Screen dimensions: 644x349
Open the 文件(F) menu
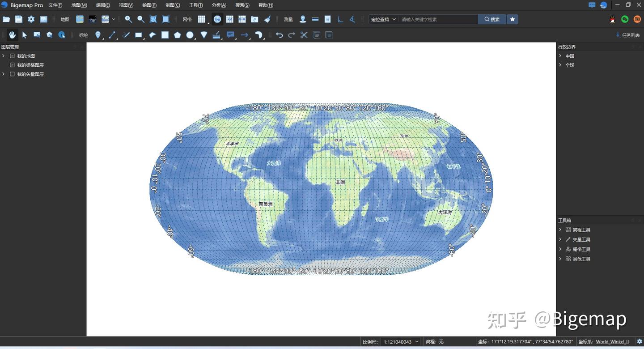[x=55, y=5]
